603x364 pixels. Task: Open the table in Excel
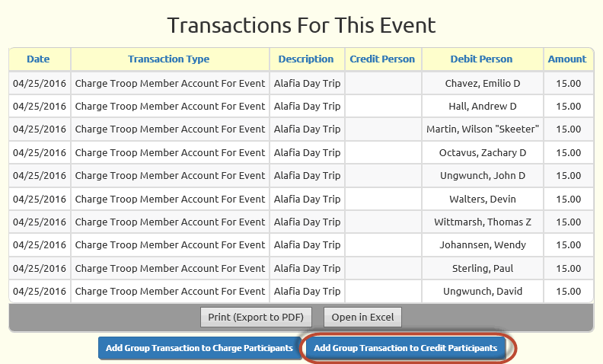coord(362,317)
